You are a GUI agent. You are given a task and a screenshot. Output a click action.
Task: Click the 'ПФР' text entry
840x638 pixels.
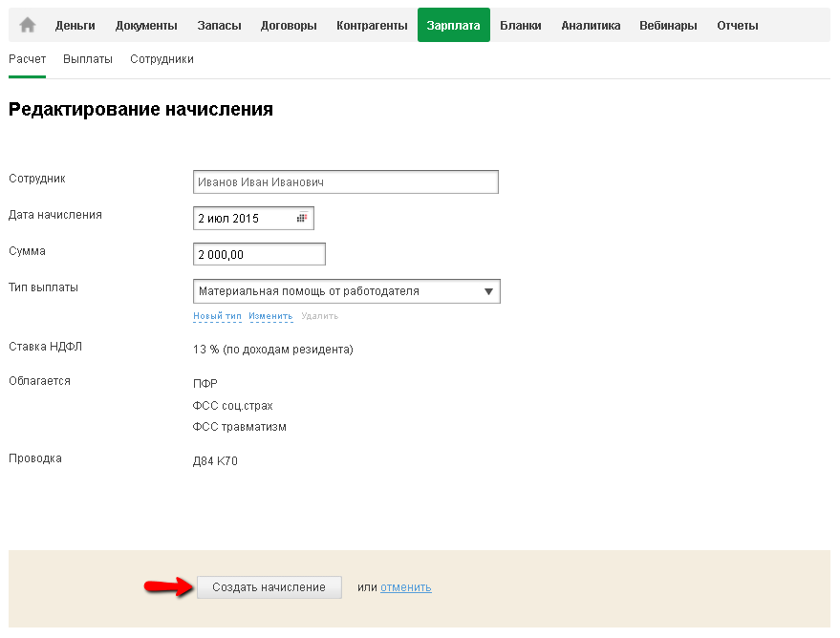(x=205, y=383)
